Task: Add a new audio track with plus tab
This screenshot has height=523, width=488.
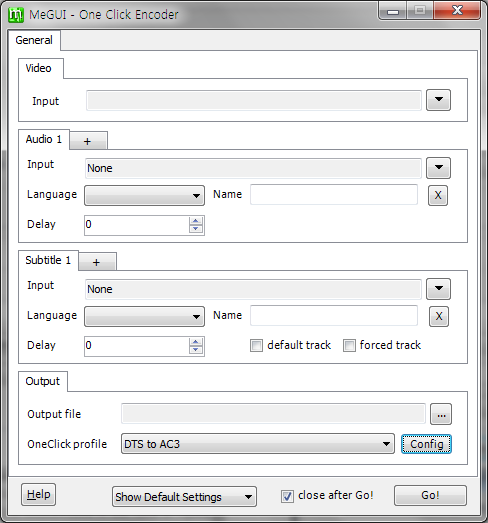Action: click(88, 141)
